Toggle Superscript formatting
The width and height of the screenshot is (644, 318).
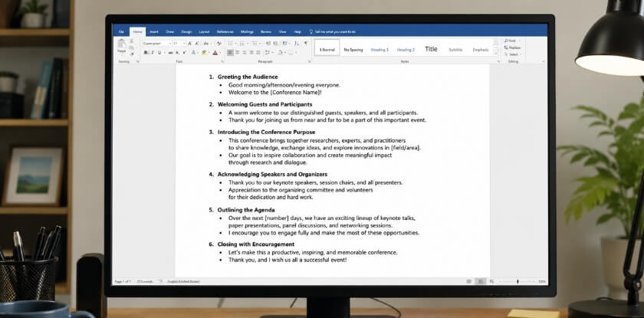(x=184, y=53)
